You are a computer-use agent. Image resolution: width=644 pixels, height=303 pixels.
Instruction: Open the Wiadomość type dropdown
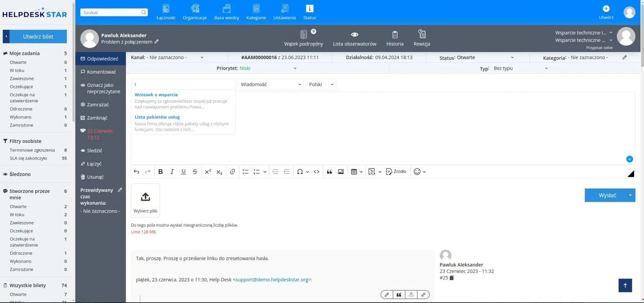(270, 84)
